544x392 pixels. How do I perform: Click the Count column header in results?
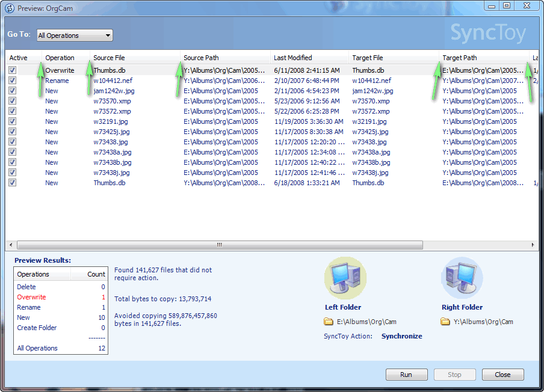[89, 274]
